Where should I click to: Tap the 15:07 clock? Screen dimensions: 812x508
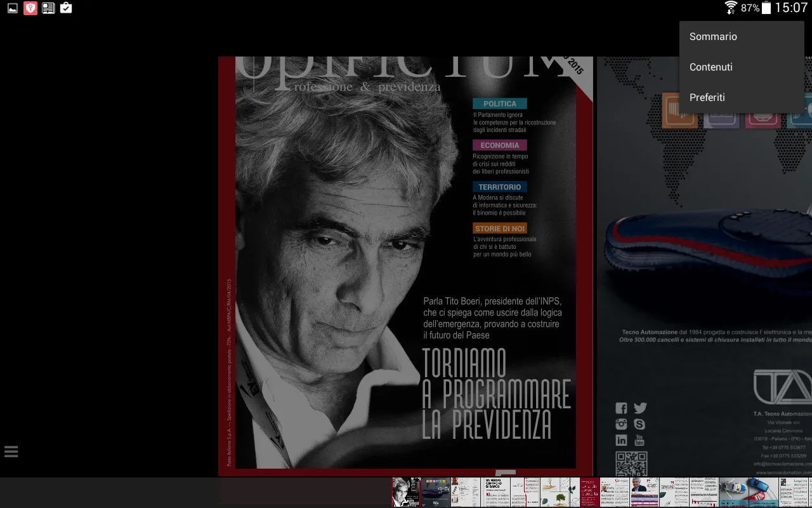tap(791, 8)
